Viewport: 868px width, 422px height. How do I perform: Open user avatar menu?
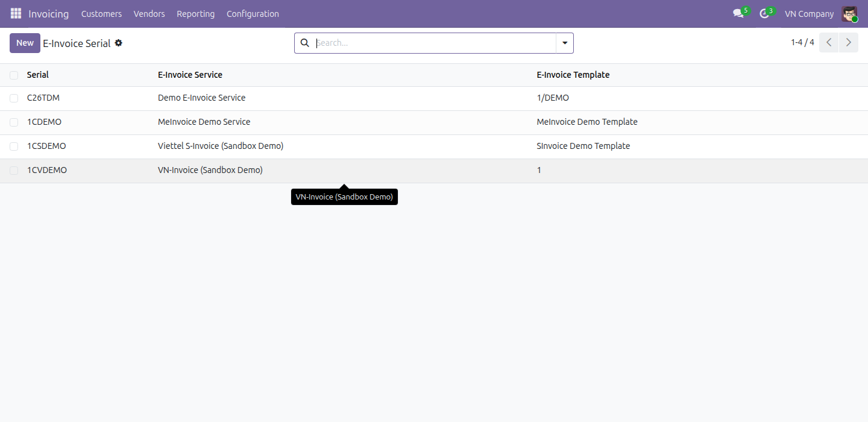click(849, 13)
